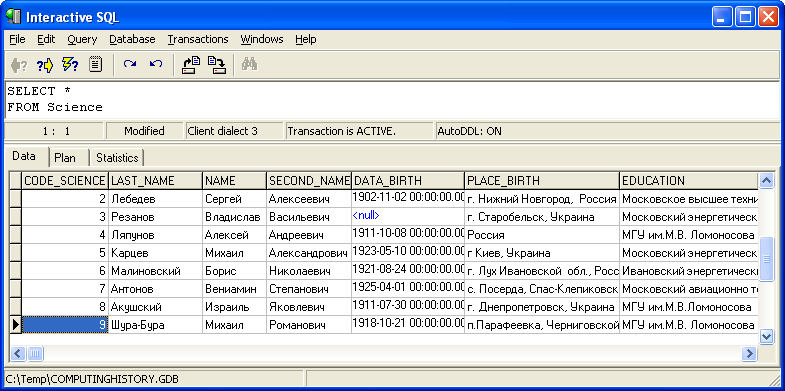
Task: Open the Query menu
Action: point(82,39)
